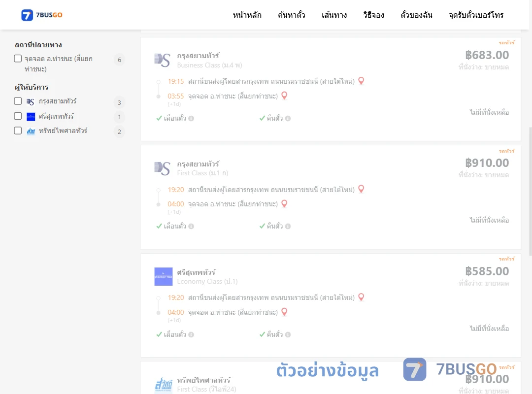Click สถานีปลายทาง filter heading
The height and width of the screenshot is (394, 532).
tap(38, 45)
